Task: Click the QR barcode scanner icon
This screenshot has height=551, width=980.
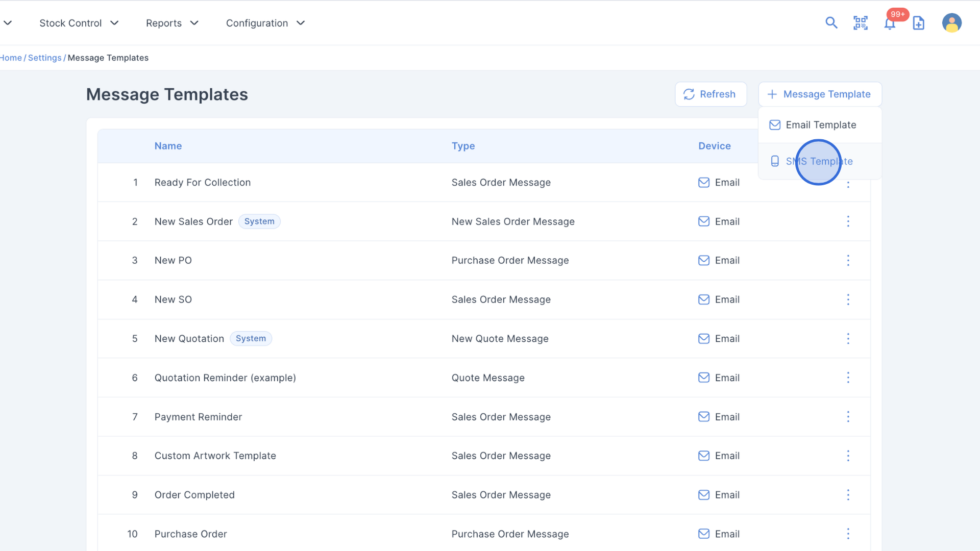Action: click(861, 23)
